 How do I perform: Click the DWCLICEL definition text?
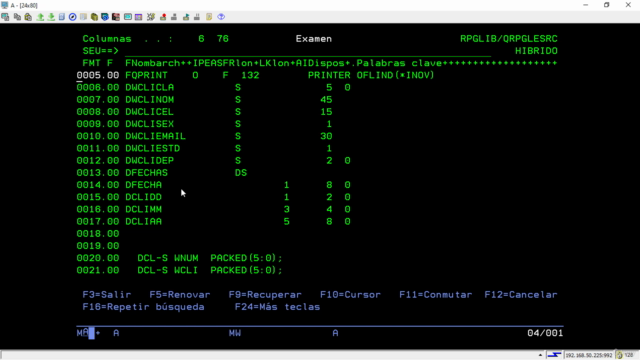point(150,112)
